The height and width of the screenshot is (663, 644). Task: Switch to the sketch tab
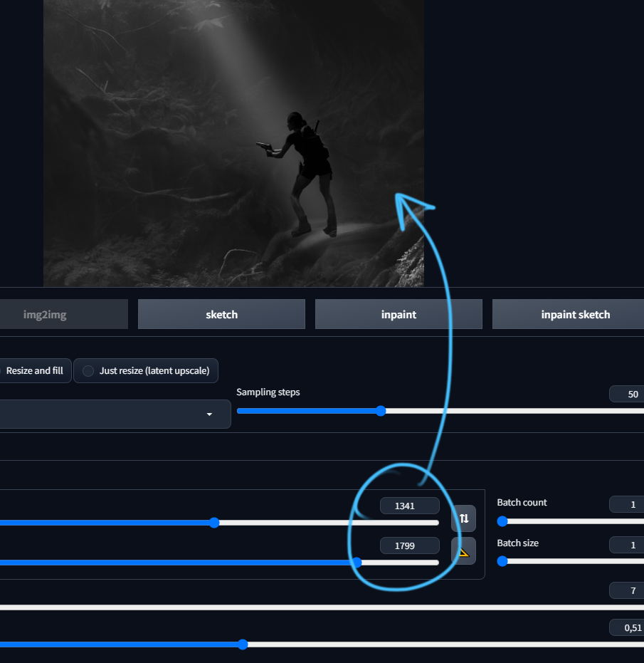221,314
